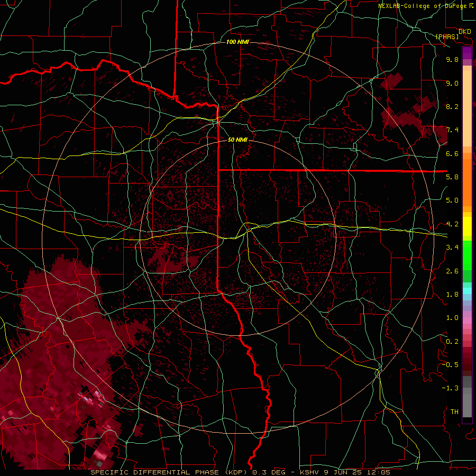Click the purple top segment of color scale
This screenshot has height=476, width=476.
click(x=467, y=53)
